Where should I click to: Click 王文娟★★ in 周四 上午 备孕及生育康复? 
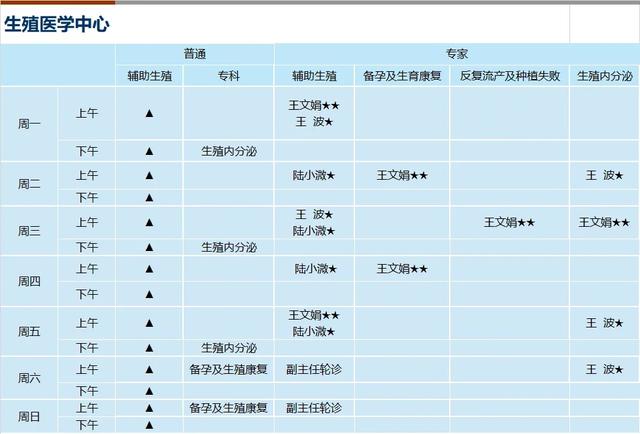click(x=402, y=269)
